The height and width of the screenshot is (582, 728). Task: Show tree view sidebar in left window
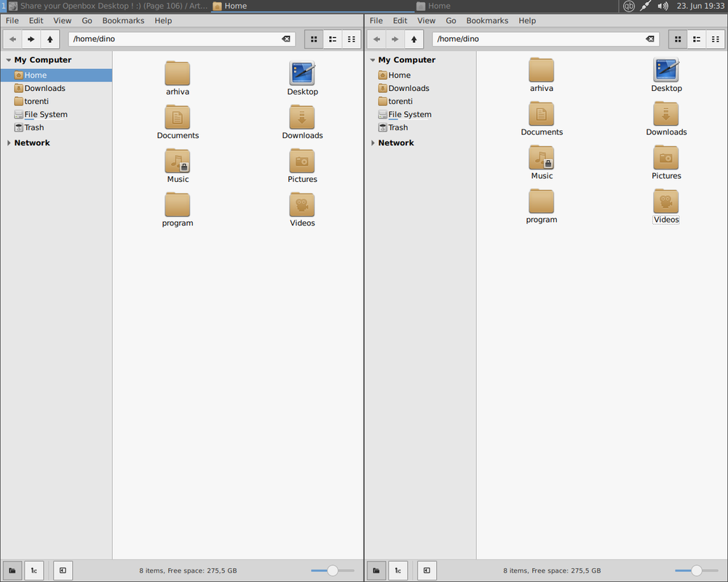tap(34, 570)
